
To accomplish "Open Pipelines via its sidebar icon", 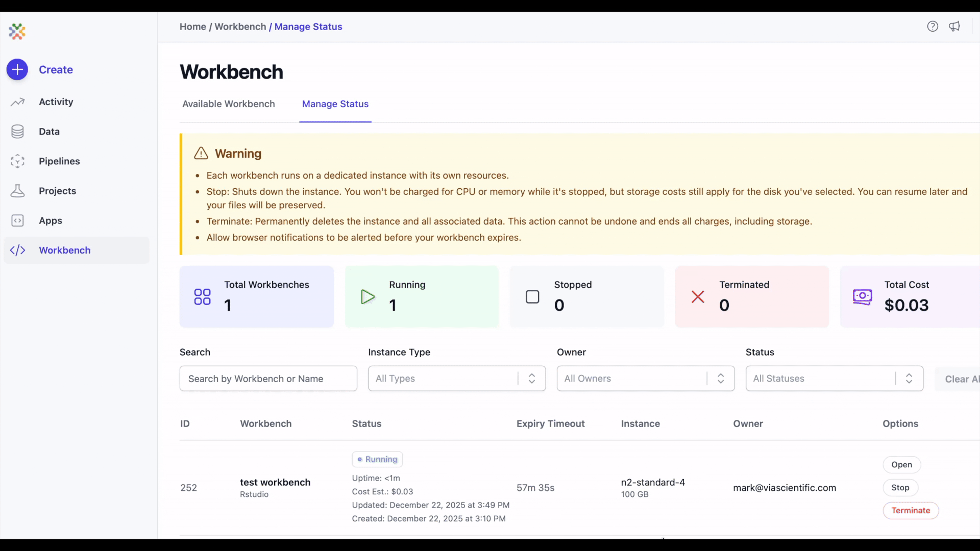I will coord(17,161).
